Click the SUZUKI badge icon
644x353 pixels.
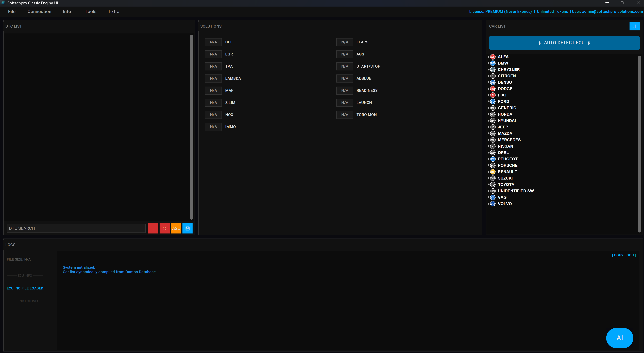(x=493, y=178)
